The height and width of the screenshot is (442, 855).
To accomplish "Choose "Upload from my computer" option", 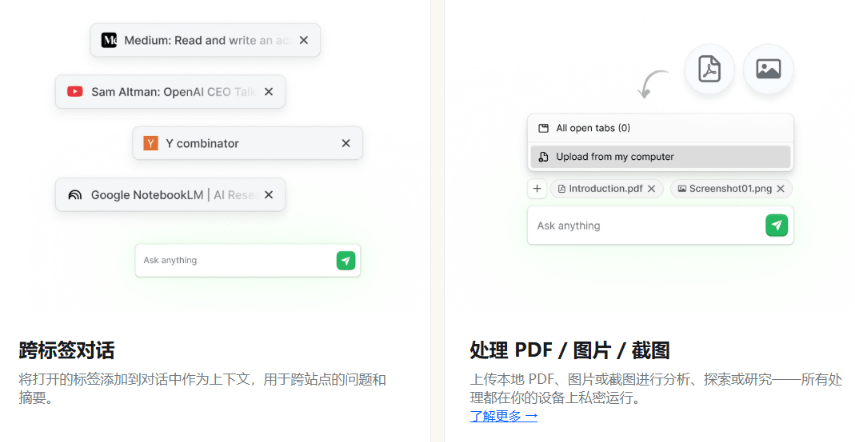I will coord(615,157).
